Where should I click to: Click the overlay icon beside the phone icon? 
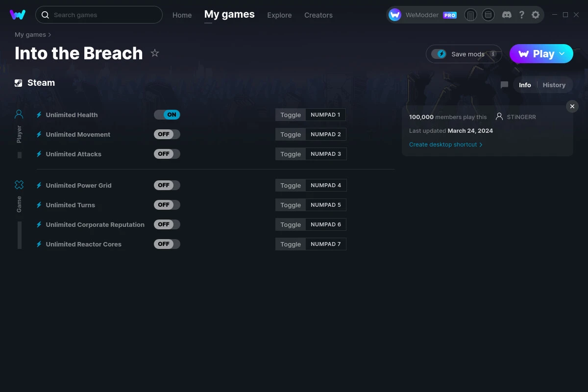pyautogui.click(x=488, y=15)
